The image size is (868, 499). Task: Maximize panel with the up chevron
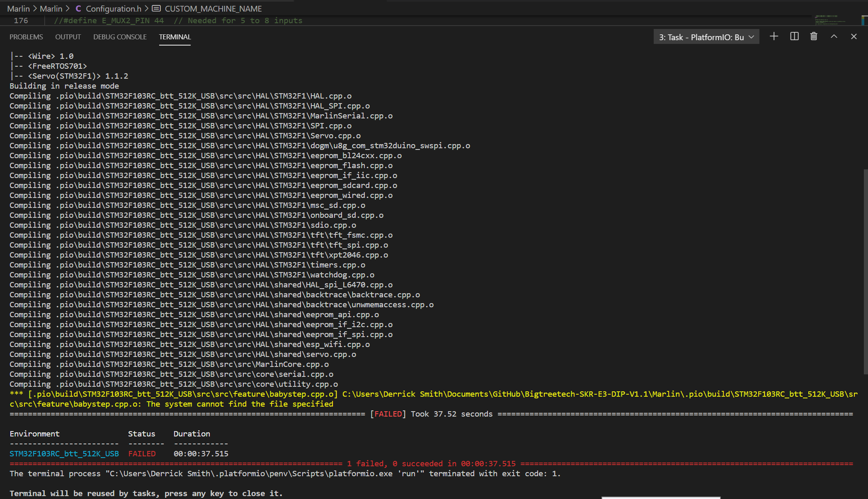click(x=834, y=37)
